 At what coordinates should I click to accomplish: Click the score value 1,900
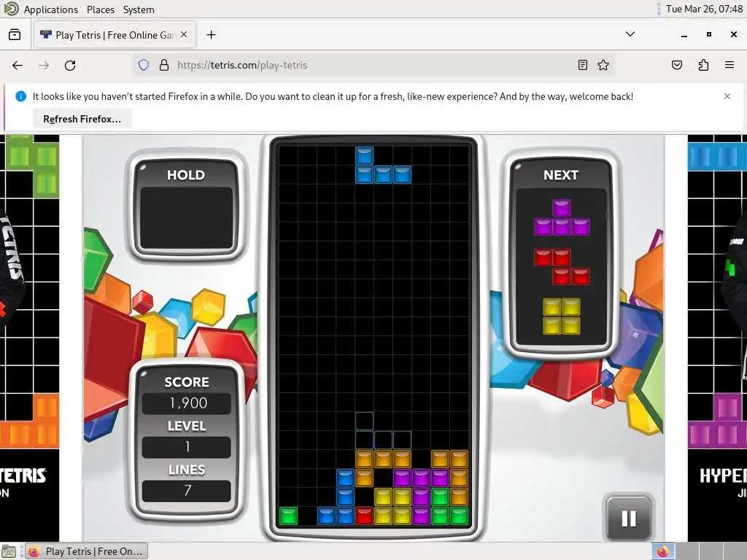[x=187, y=403]
